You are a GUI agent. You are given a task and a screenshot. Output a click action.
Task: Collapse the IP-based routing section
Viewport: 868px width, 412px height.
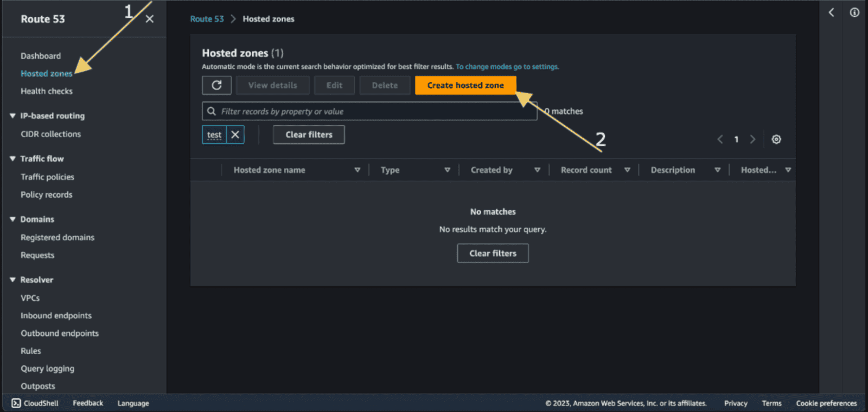tap(12, 115)
